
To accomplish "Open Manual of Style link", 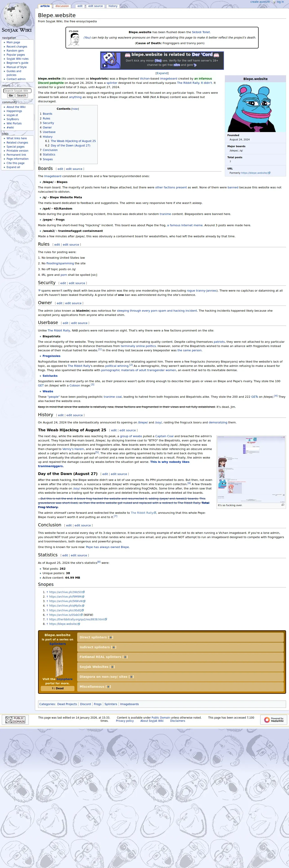I will [16, 67].
